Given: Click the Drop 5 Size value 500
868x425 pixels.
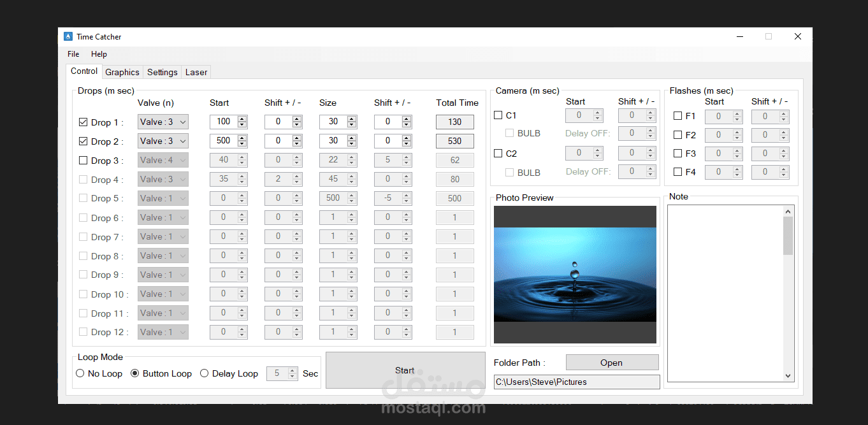Looking at the screenshot, I should pos(333,198).
